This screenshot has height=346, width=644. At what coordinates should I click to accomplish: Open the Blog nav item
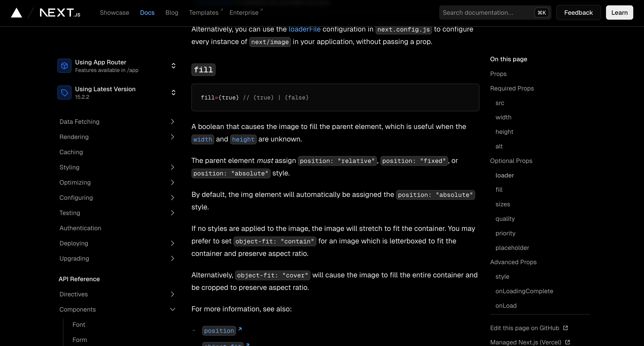coord(172,13)
